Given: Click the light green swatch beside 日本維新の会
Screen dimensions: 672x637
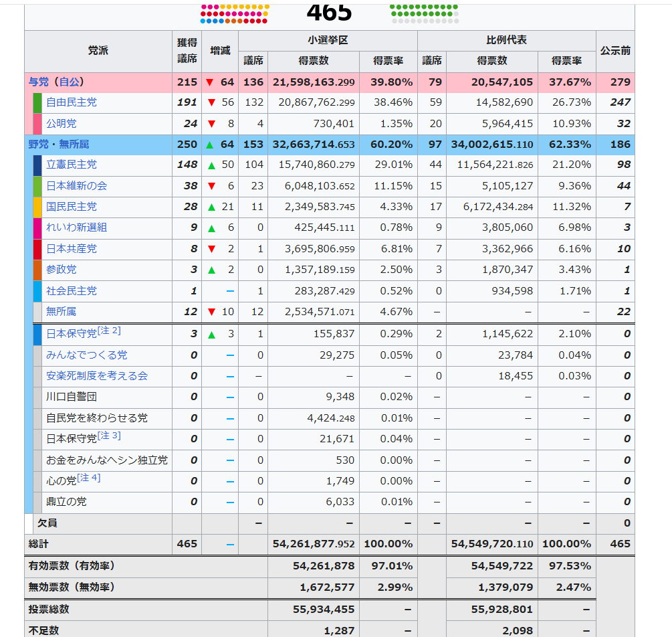Looking at the screenshot, I should [x=37, y=186].
